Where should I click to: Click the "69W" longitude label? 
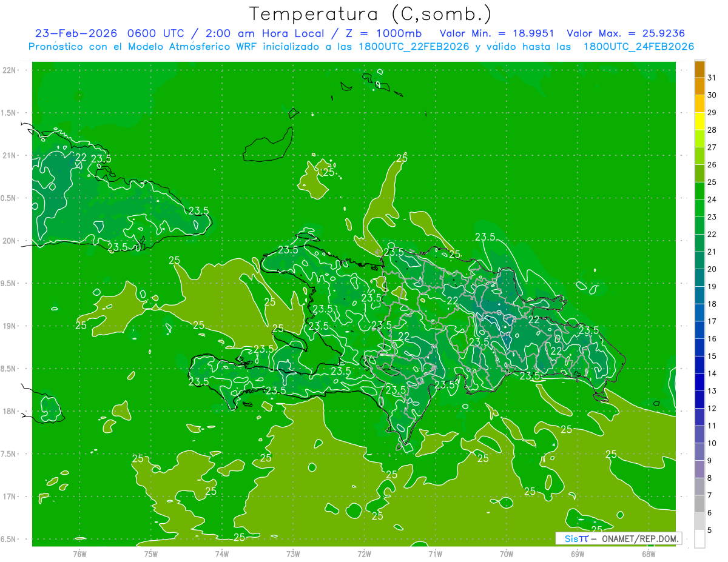point(578,554)
